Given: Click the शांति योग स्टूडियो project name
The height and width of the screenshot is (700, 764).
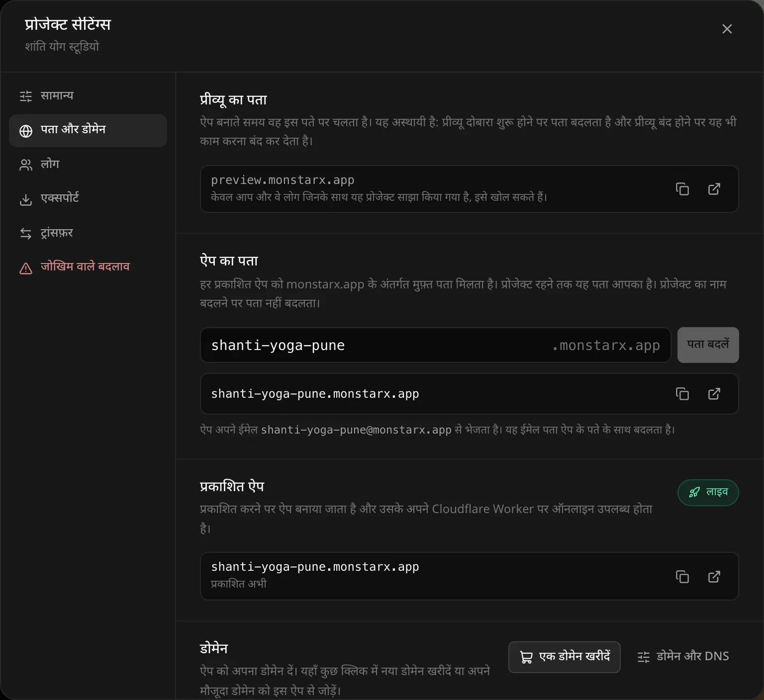Looking at the screenshot, I should (62, 47).
